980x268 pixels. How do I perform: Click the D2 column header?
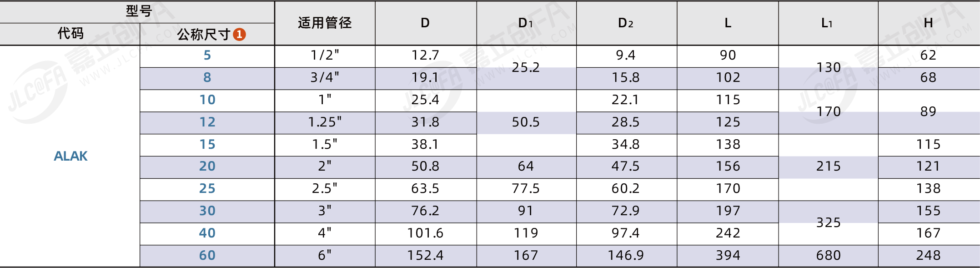click(x=626, y=23)
